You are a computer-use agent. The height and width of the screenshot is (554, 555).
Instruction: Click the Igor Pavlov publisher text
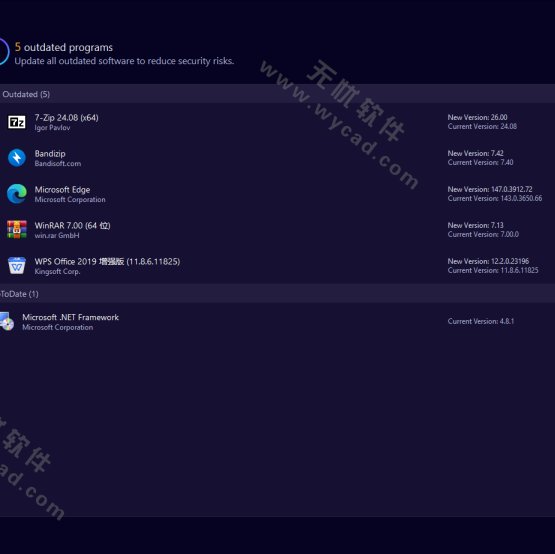pos(52,128)
